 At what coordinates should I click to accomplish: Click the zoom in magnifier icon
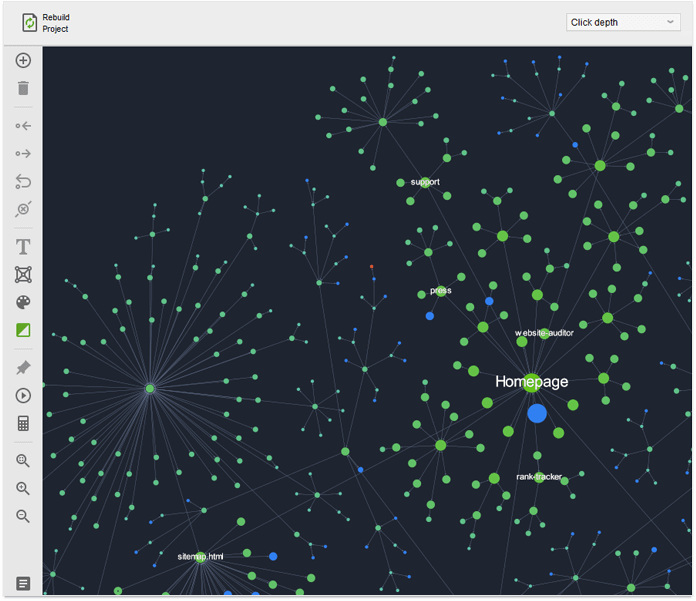pos(23,488)
